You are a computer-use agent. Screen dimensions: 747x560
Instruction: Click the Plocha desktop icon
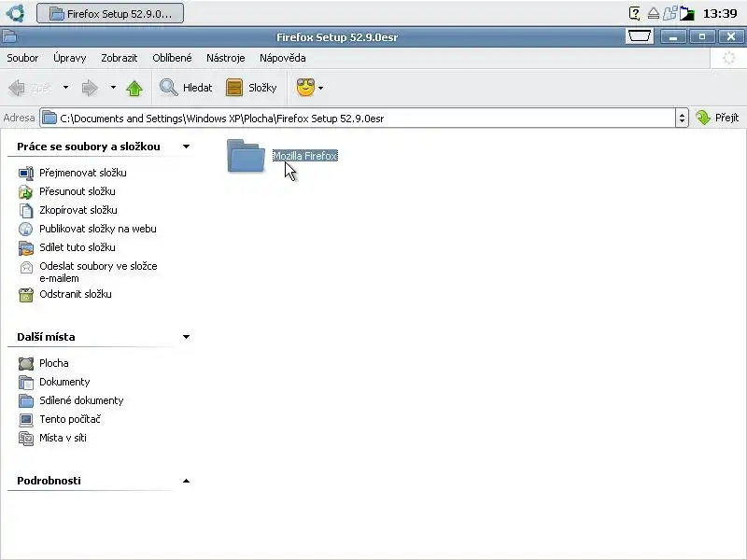26,364
